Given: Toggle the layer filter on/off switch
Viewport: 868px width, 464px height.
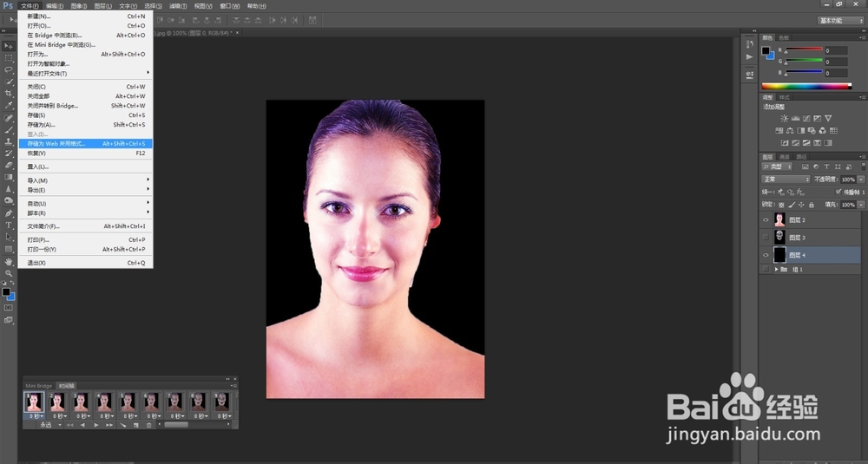Looking at the screenshot, I should click(x=863, y=167).
